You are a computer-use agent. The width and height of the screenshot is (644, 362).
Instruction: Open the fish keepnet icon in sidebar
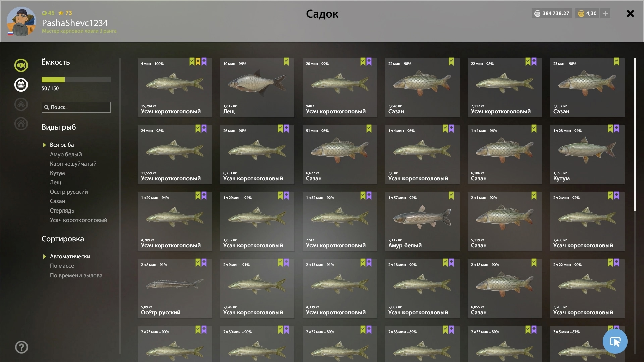click(21, 65)
